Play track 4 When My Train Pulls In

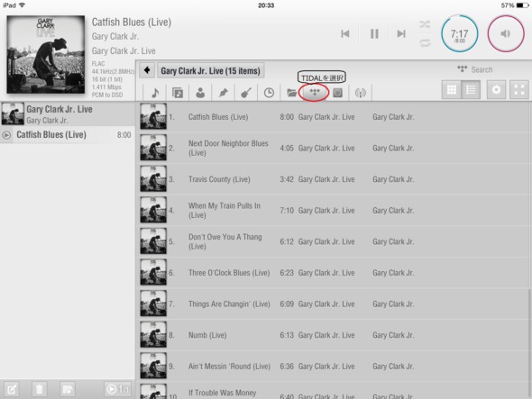[333, 211]
